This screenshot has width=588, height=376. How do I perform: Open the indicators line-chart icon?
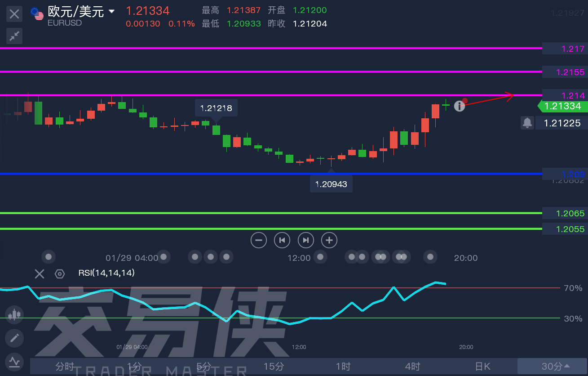14,361
